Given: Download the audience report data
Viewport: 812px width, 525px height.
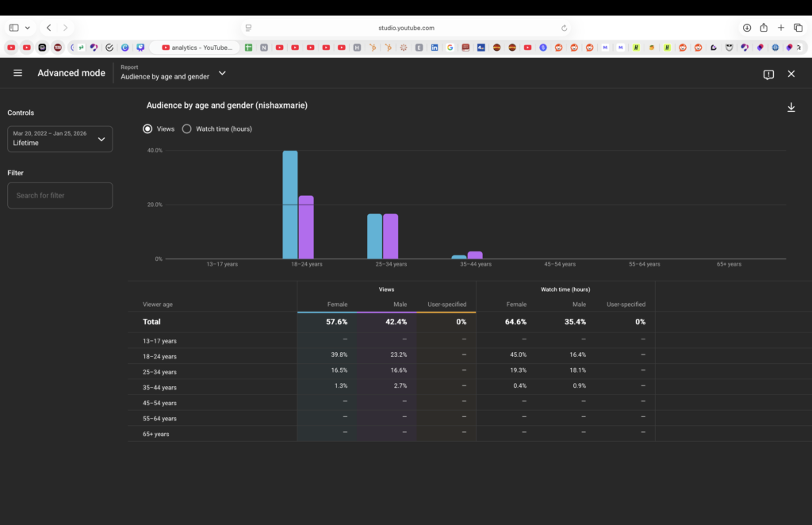Looking at the screenshot, I should pos(791,108).
